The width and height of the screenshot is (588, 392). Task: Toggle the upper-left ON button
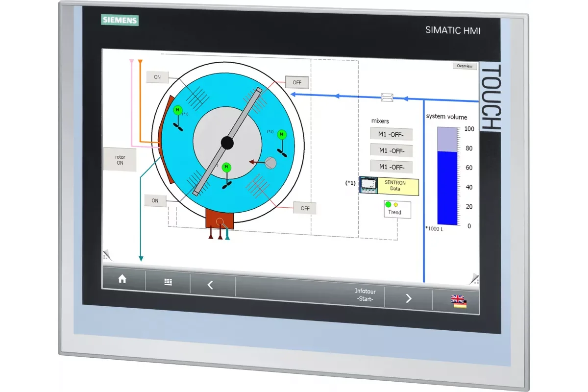(157, 77)
